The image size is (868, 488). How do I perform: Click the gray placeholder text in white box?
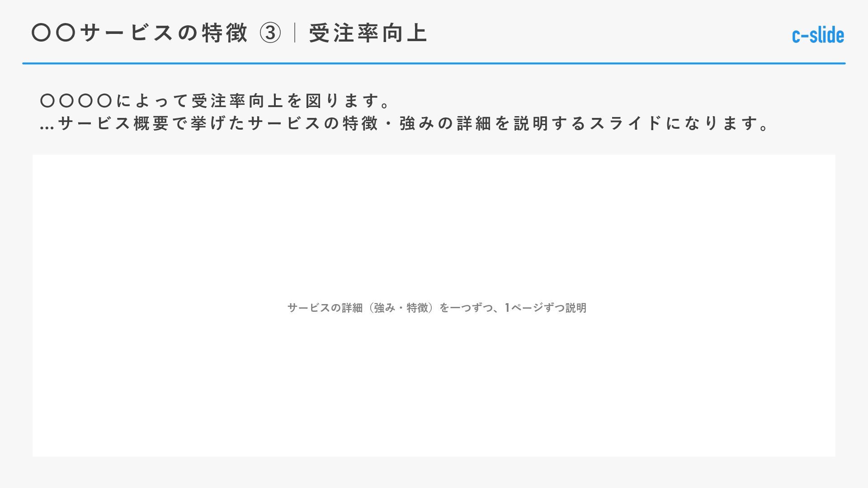pos(437,308)
